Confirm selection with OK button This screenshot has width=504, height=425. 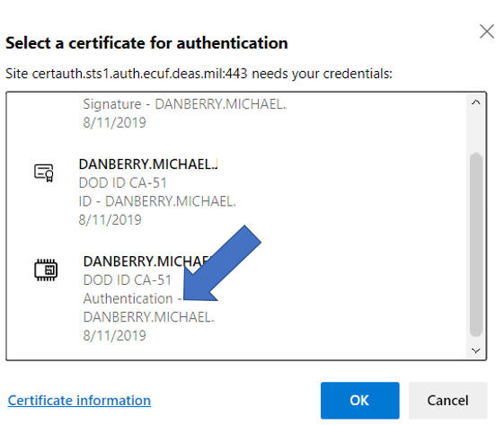(359, 400)
